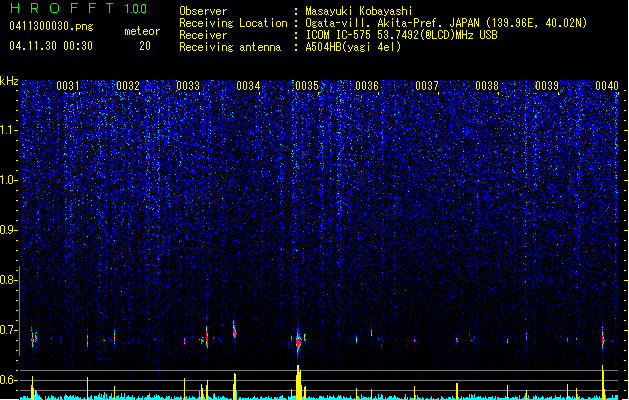Select the Ogata-vill. Akita-Pref. JAPAN location text
Viewport: 629px width, 400px height.
pos(446,23)
